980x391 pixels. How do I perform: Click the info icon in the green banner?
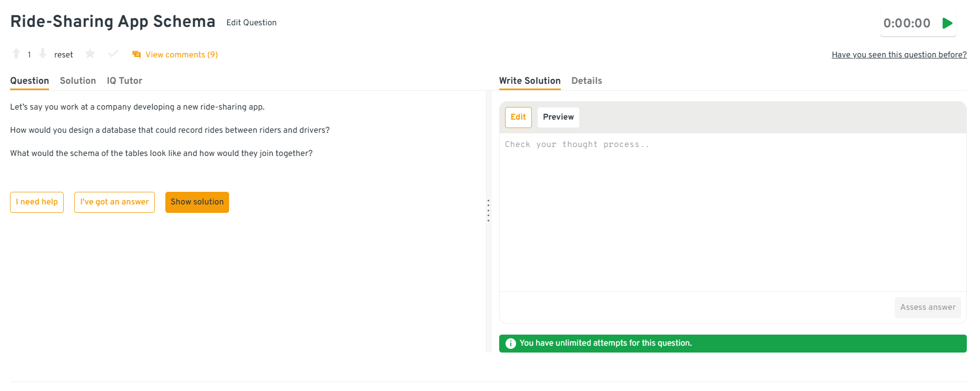click(x=510, y=344)
